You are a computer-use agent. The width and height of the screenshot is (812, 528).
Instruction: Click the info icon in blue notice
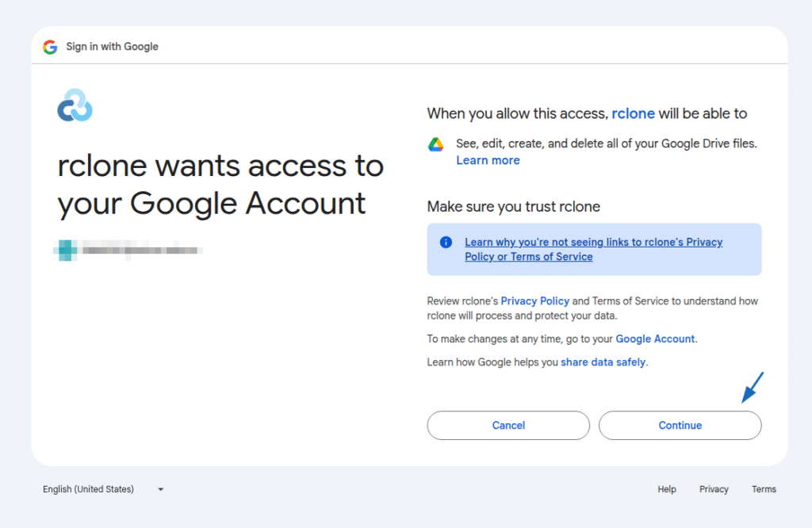point(446,243)
